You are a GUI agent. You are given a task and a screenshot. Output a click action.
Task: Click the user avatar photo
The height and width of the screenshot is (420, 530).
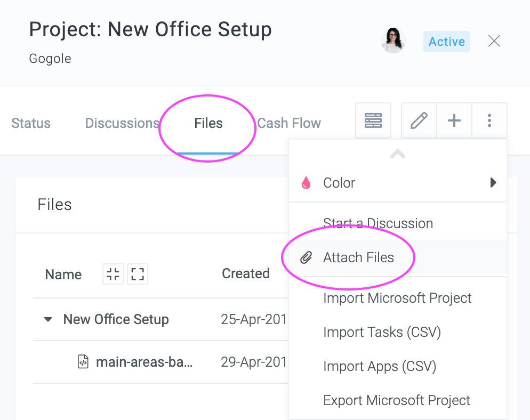pyautogui.click(x=393, y=41)
